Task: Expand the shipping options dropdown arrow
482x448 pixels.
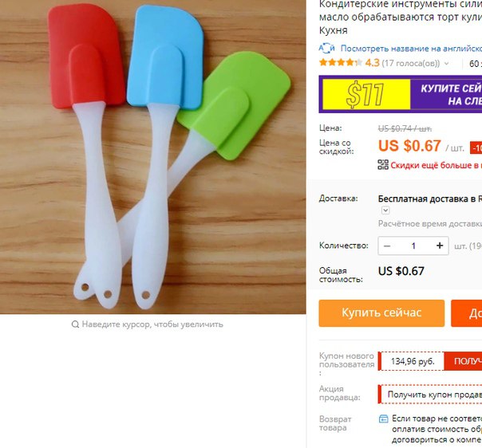Action: 385,210
